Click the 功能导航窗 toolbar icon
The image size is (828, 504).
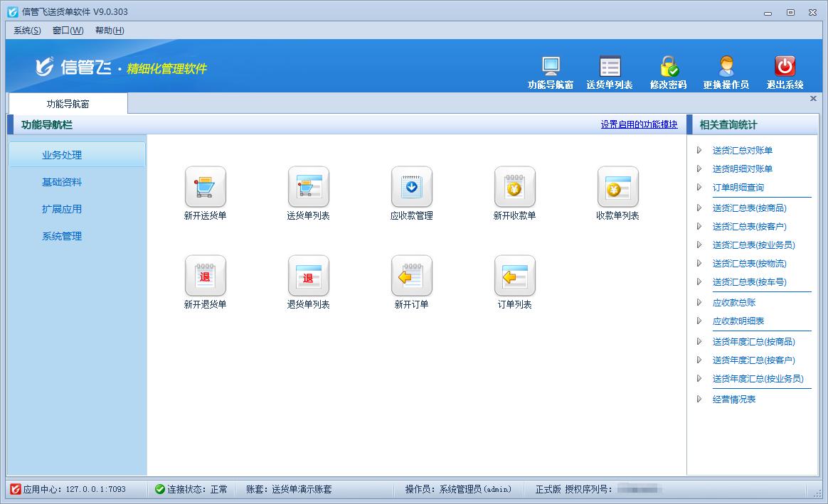(551, 67)
